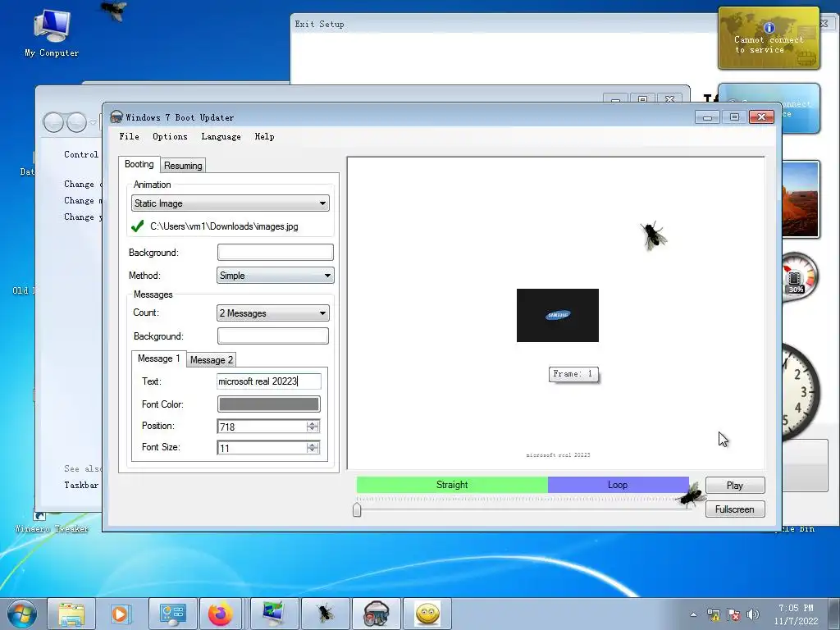The width and height of the screenshot is (840, 630).
Task: Click the Position value field
Action: pos(262,427)
